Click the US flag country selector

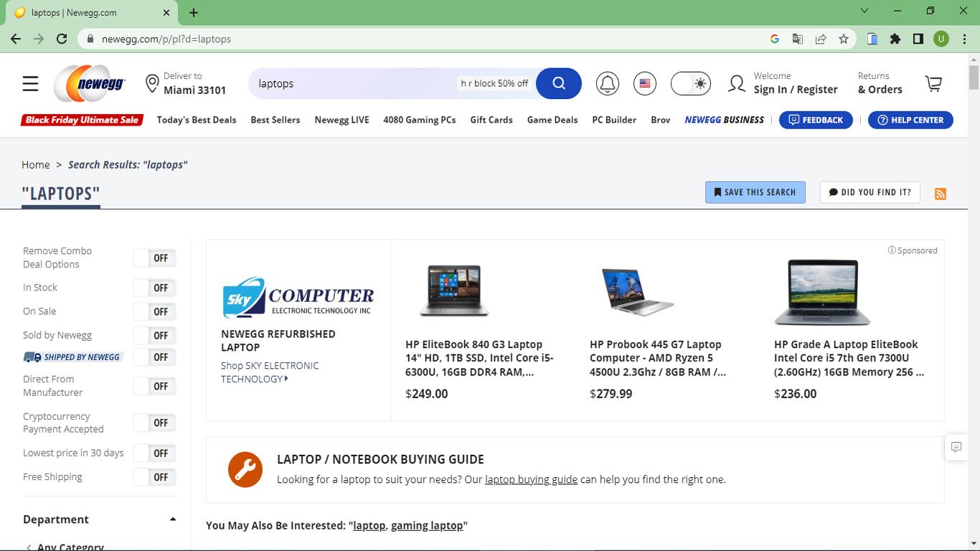click(644, 84)
